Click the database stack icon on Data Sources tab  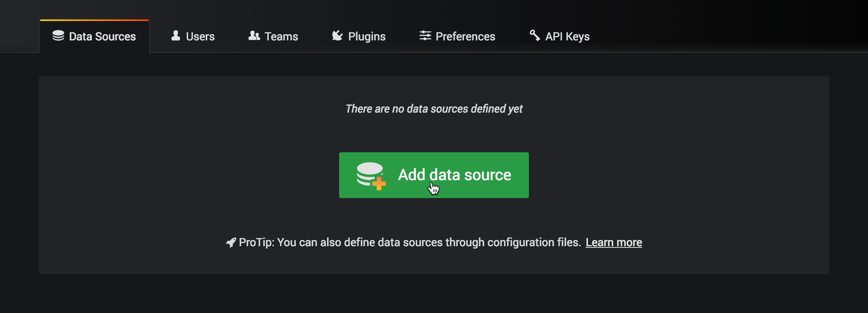tap(58, 36)
